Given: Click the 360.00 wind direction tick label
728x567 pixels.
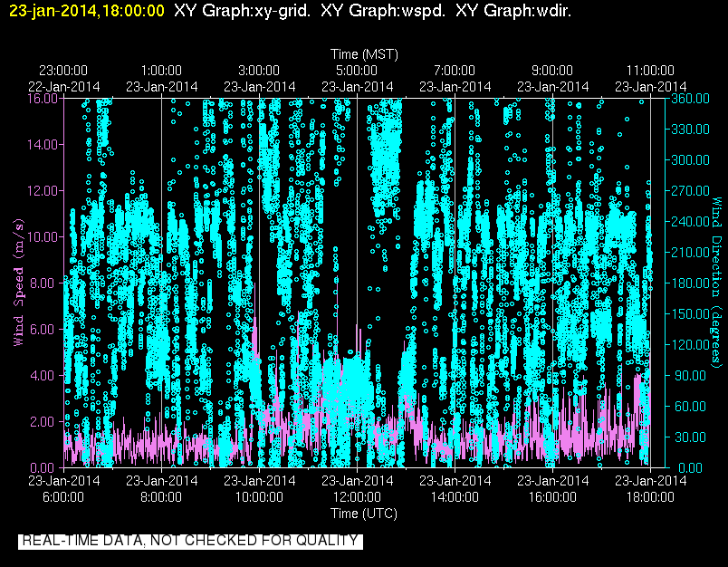Looking at the screenshot, I should [690, 99].
